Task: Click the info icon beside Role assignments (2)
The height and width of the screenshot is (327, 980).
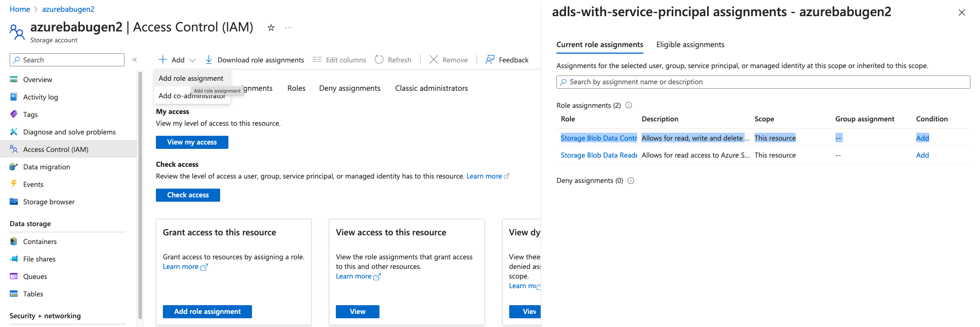Action: [629, 105]
